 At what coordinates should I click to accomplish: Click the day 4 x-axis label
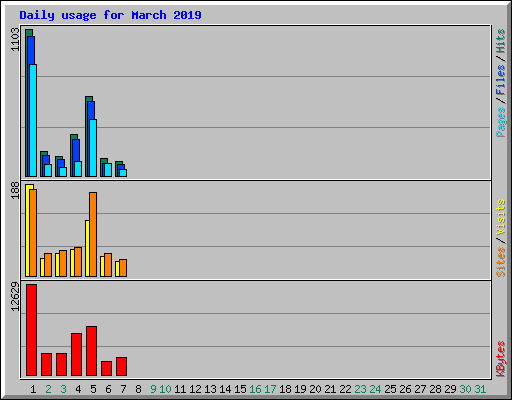coord(78,389)
